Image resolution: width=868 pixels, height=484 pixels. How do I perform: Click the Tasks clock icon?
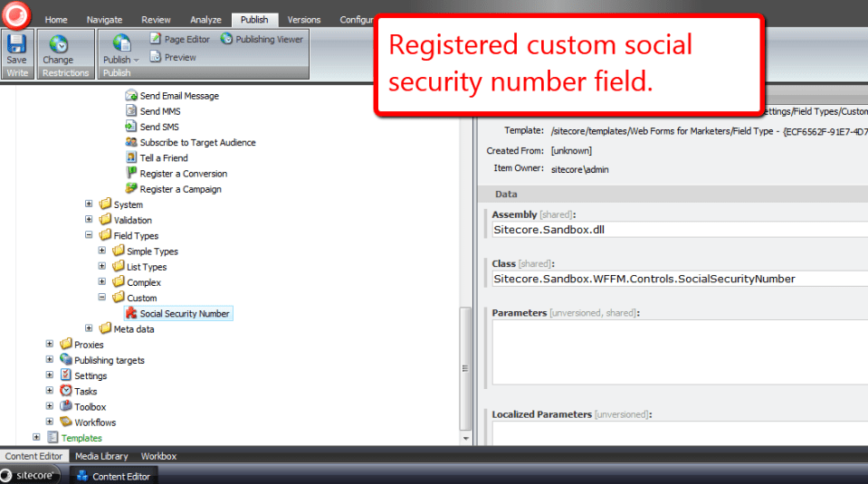point(66,391)
